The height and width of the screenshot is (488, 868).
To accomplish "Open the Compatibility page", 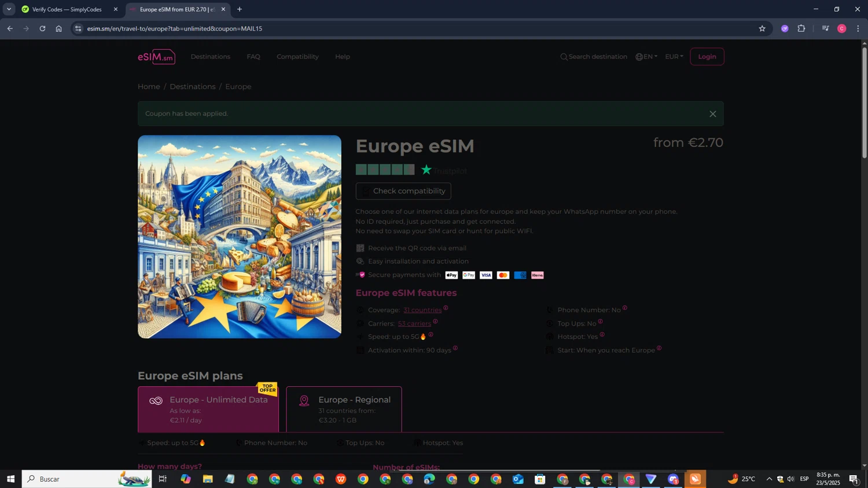I will pos(297,57).
